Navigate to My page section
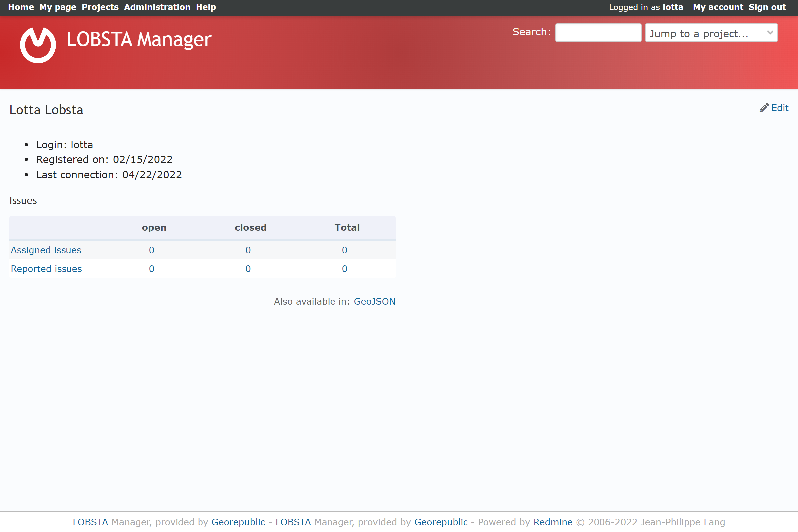Image resolution: width=798 pixels, height=532 pixels. [x=57, y=7]
